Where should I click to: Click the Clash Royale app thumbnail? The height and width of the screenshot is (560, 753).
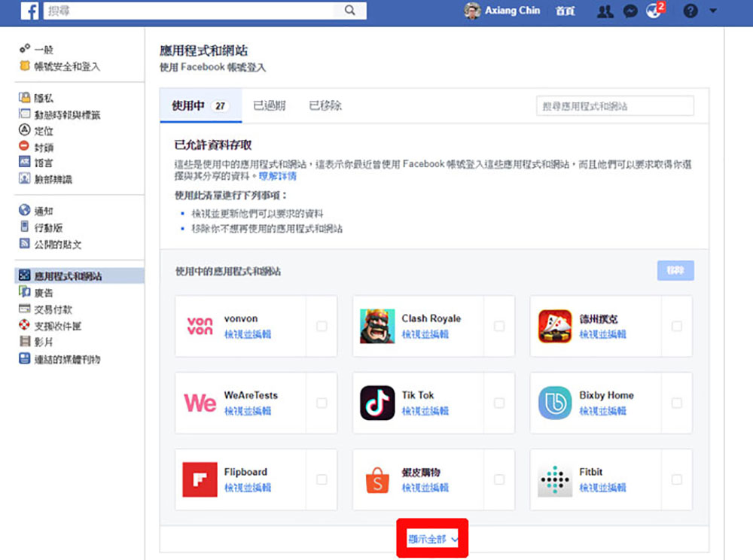tap(377, 327)
